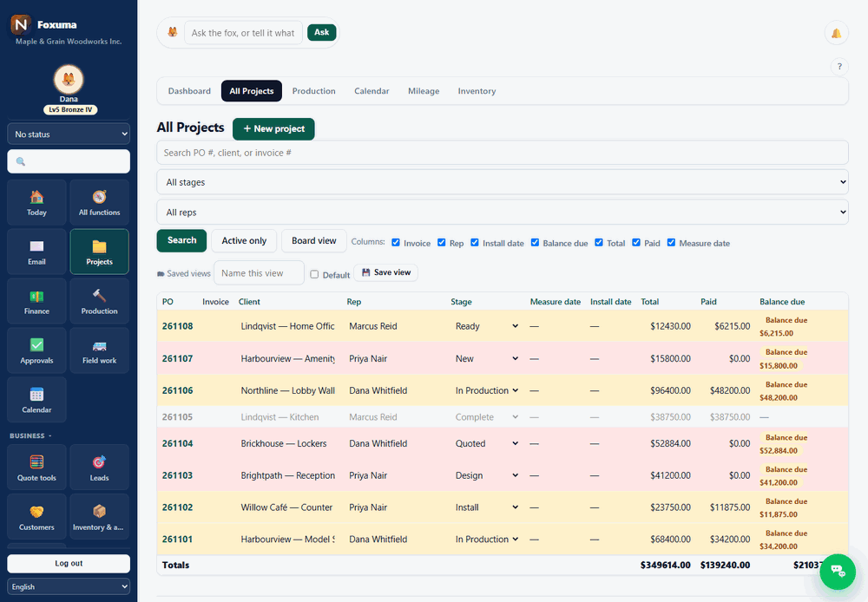The image size is (868, 602).
Task: Open the Approvals sidebar tile
Action: point(36,350)
